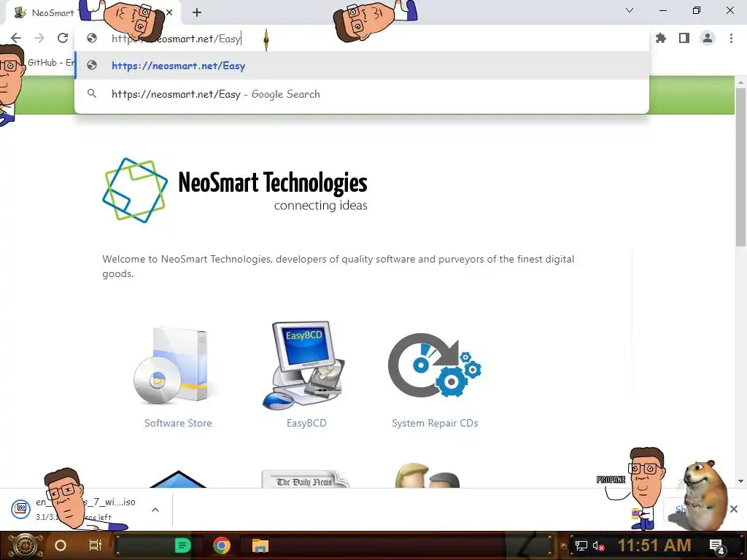Open the System Repair CDs link

point(435,423)
